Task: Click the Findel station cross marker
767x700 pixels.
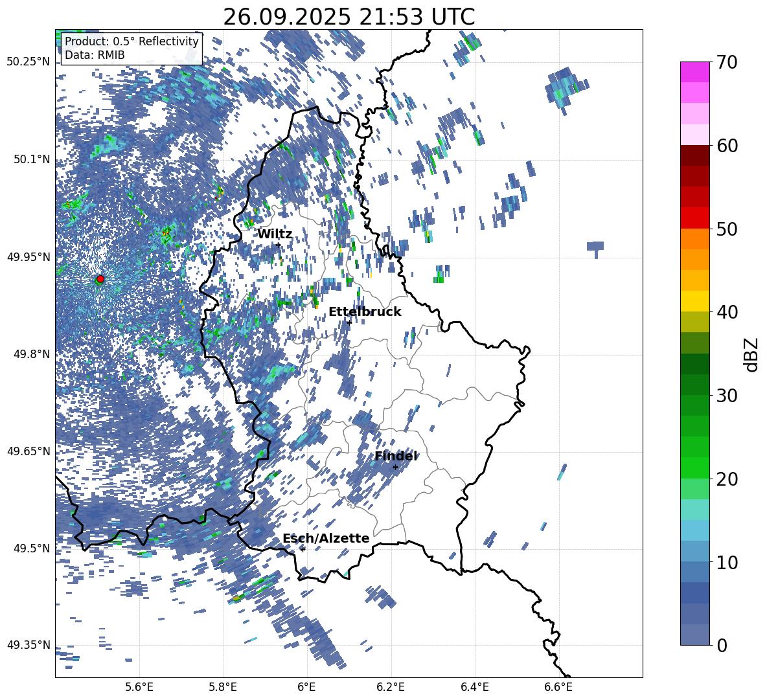Action: coord(395,468)
